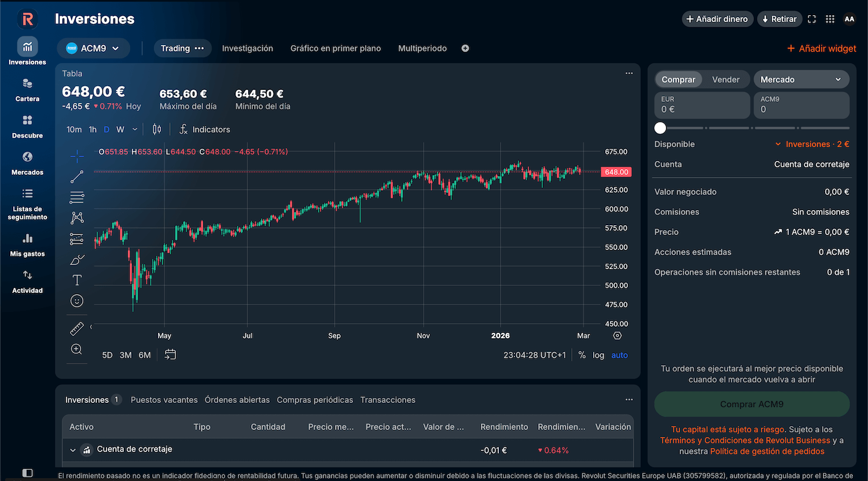868x481 pixels.
Task: Select the text annotation tool
Action: click(x=77, y=280)
